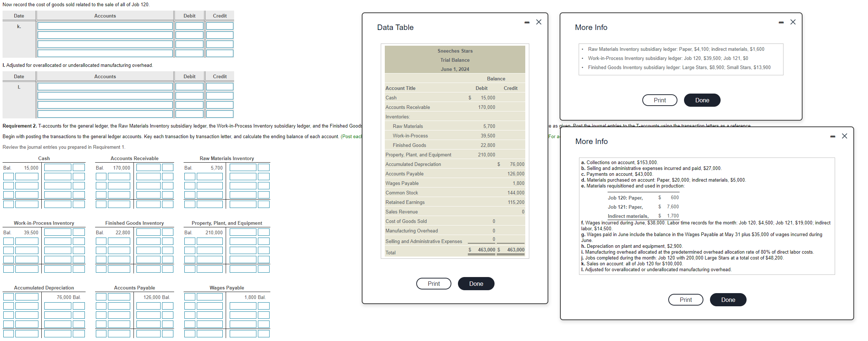868x341 pixels.
Task: Click Done in the transactions More Info dialog
Action: [x=728, y=300]
